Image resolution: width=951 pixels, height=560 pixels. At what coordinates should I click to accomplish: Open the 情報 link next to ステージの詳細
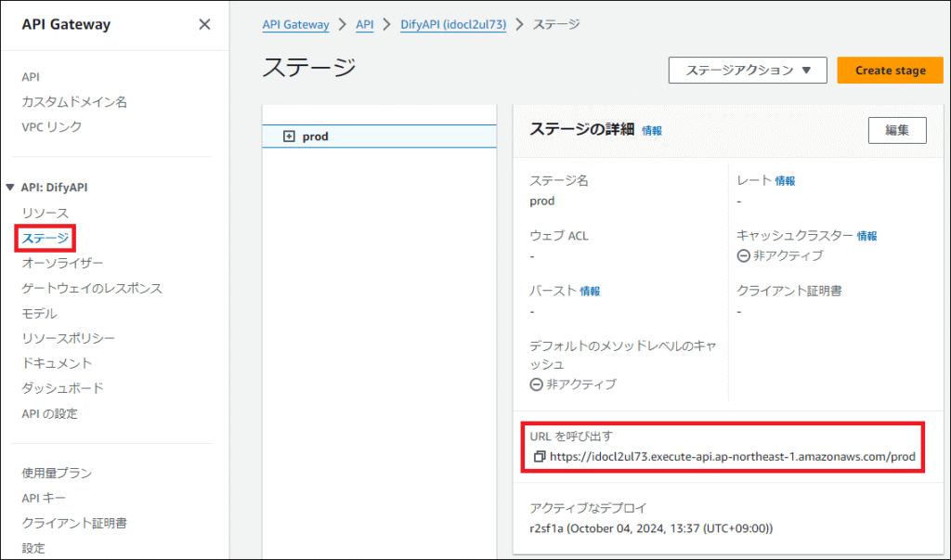tap(652, 132)
